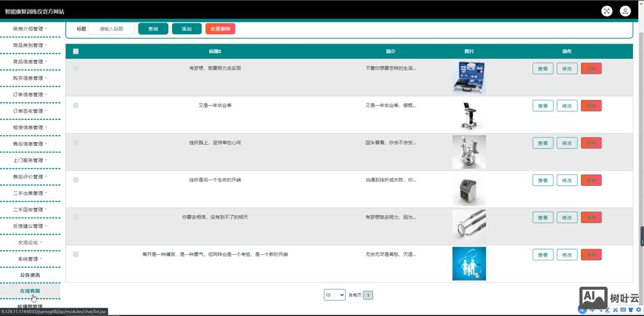The image size is (644, 316).
Task: Expand the 二手出售管理 sidebar menu
Action: [30, 193]
